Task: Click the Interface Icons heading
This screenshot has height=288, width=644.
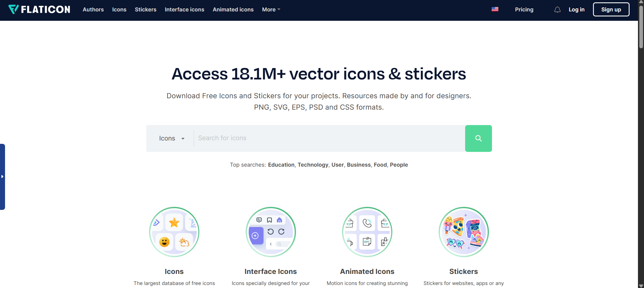Action: (271, 272)
